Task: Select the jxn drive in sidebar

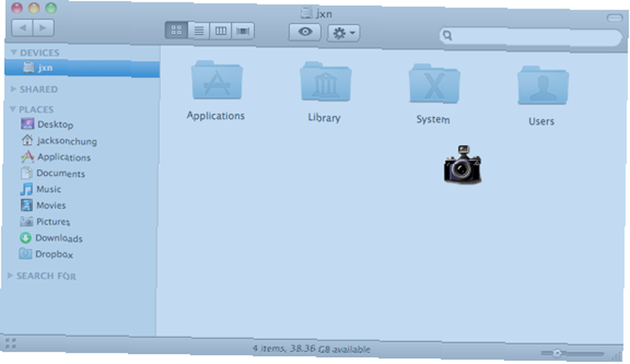Action: point(82,67)
